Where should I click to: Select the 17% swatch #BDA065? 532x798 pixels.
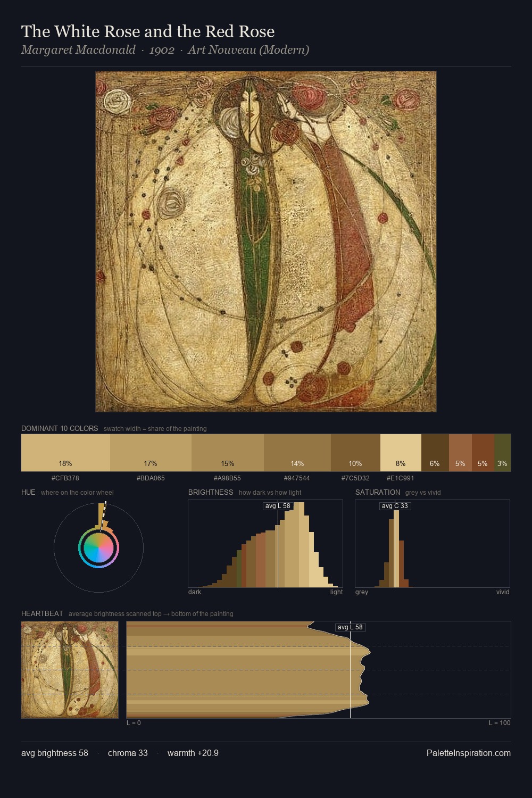151,453
